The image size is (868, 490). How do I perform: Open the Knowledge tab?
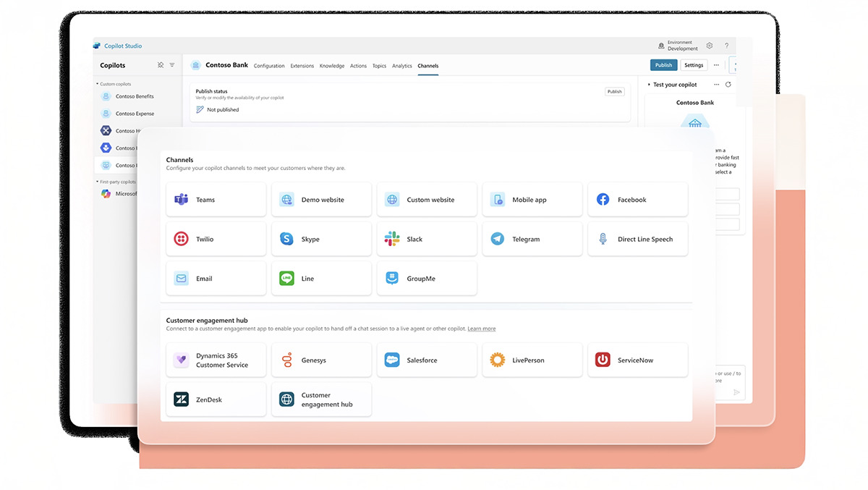click(x=332, y=66)
